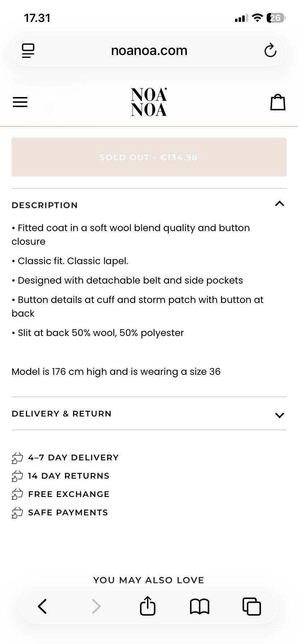298x644 pixels.
Task: Open the shopping bag cart
Action: pos(278,102)
